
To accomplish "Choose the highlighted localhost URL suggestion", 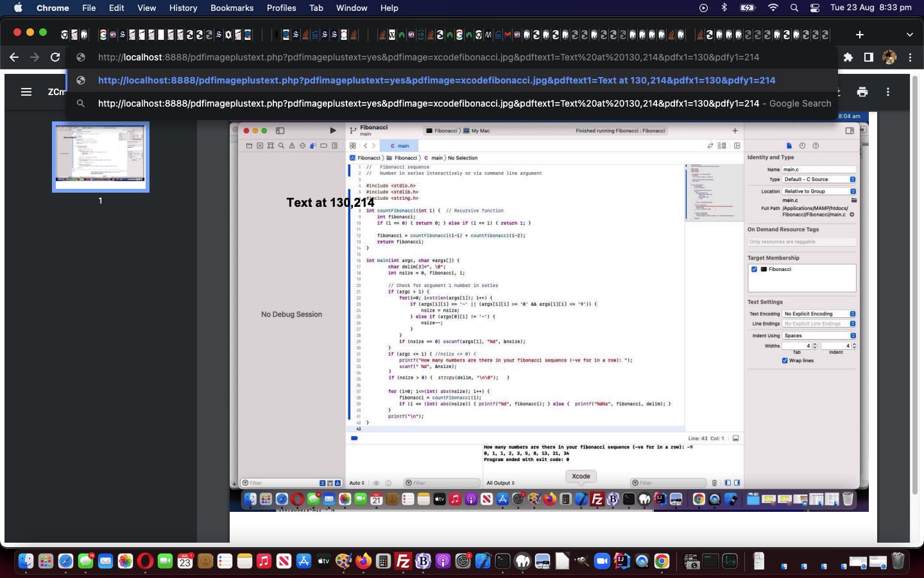I will [452, 80].
